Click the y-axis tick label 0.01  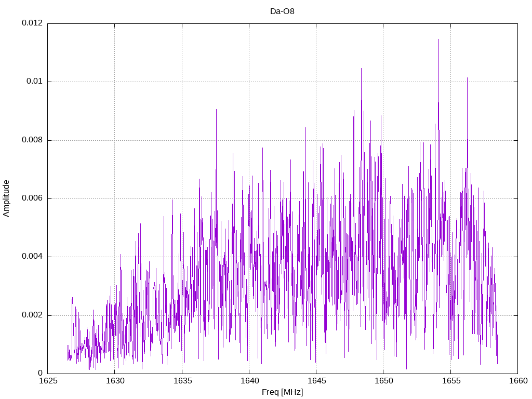click(x=35, y=82)
